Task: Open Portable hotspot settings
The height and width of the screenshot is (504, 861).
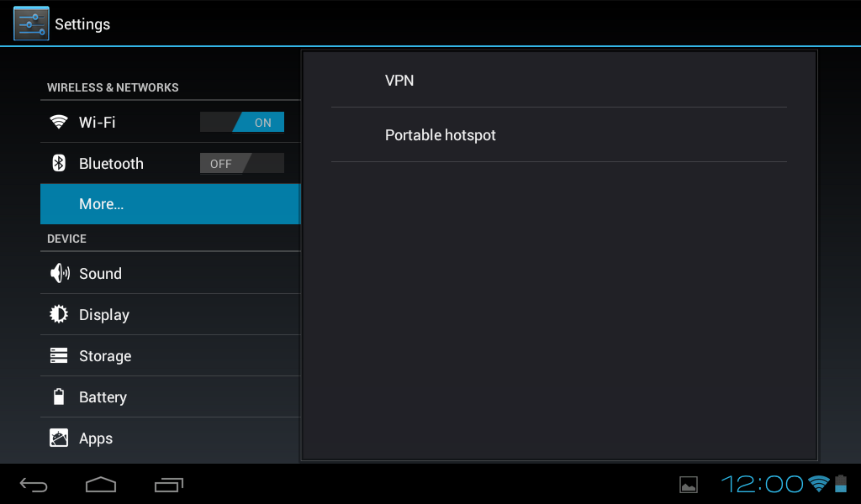Action: (x=559, y=135)
